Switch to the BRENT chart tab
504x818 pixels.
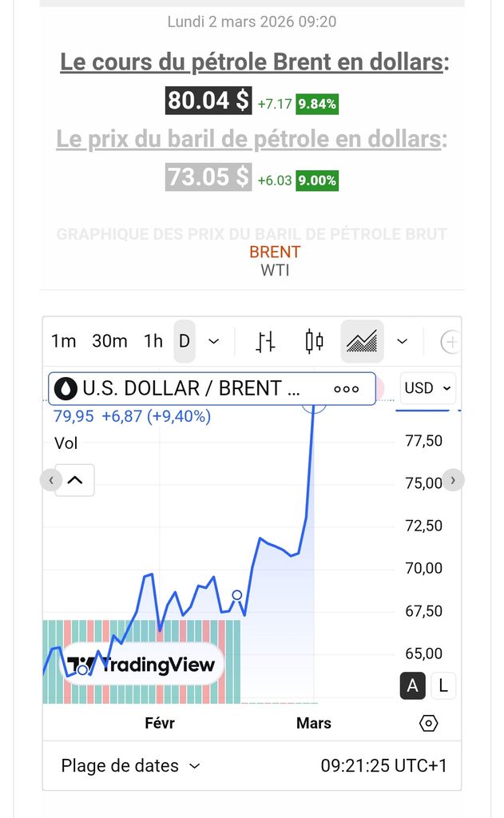point(275,252)
